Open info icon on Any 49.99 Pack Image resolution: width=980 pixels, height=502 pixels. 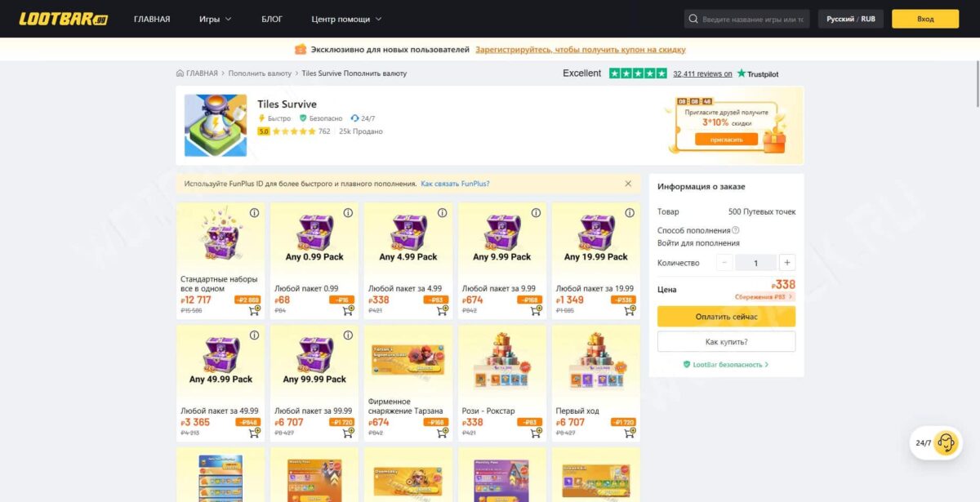[254, 335]
